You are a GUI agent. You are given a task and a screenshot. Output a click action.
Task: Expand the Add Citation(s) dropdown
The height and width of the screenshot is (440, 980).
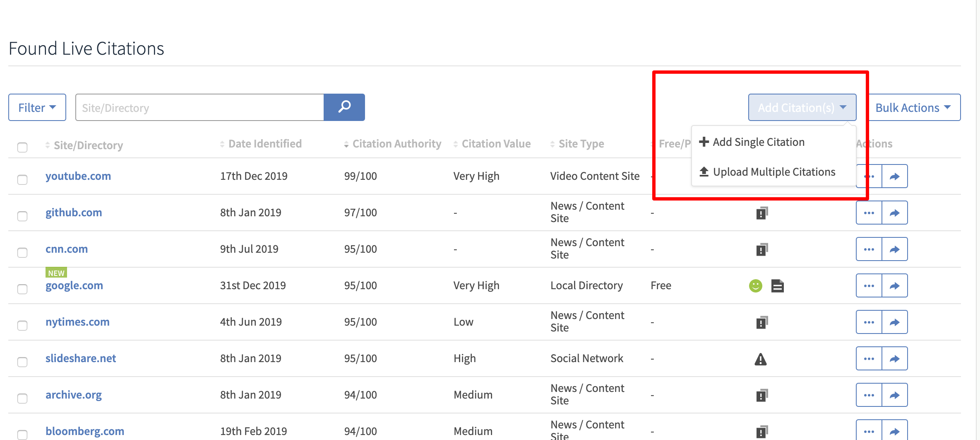pos(802,107)
